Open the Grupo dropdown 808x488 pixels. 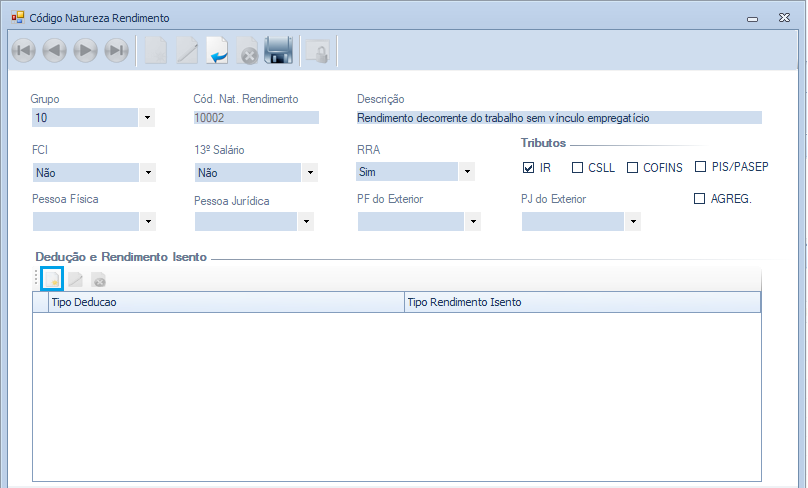148,118
